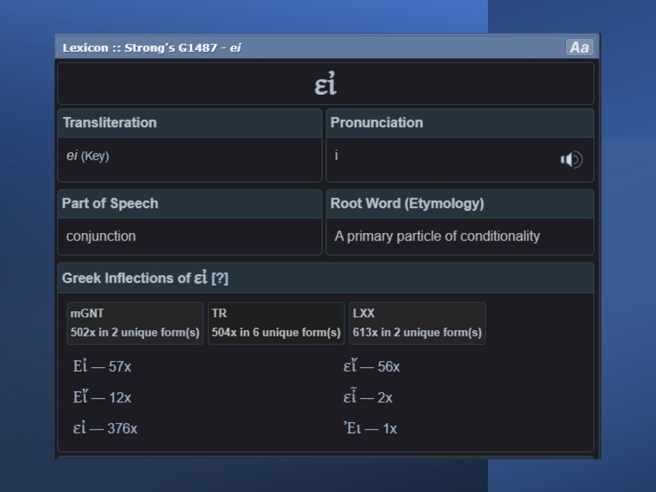Select the TR inflections tab
656x492 pixels.
pyautogui.click(x=275, y=323)
